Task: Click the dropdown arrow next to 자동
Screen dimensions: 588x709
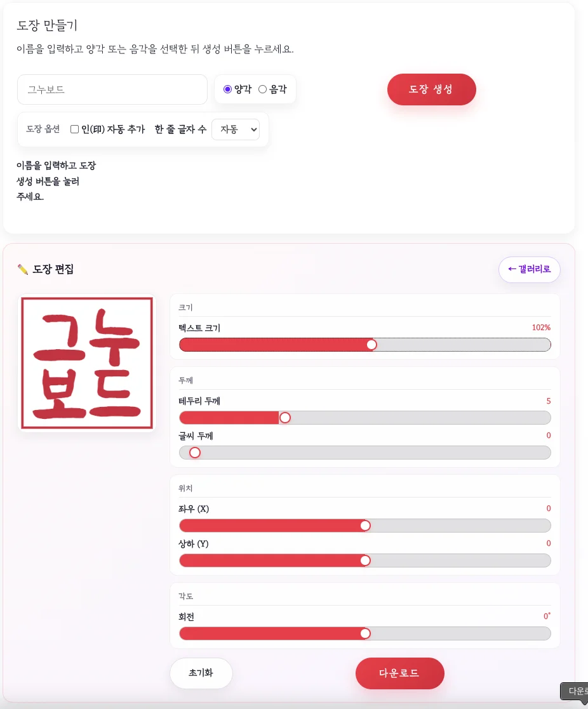Action: (x=254, y=129)
